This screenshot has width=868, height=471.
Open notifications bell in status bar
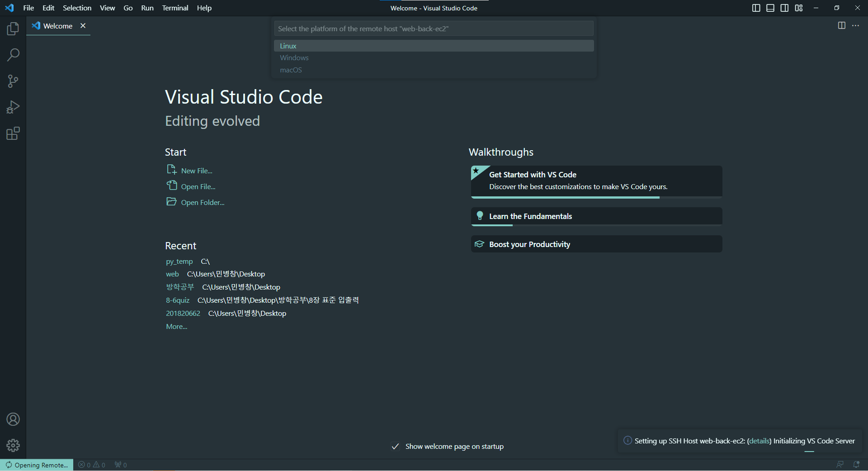pos(856,465)
